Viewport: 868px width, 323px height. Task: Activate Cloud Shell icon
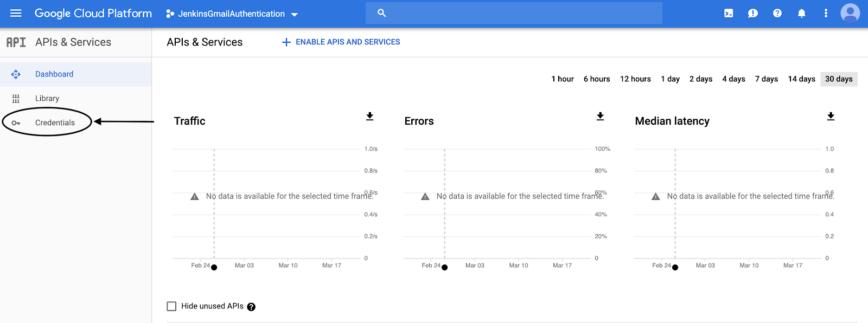click(729, 13)
